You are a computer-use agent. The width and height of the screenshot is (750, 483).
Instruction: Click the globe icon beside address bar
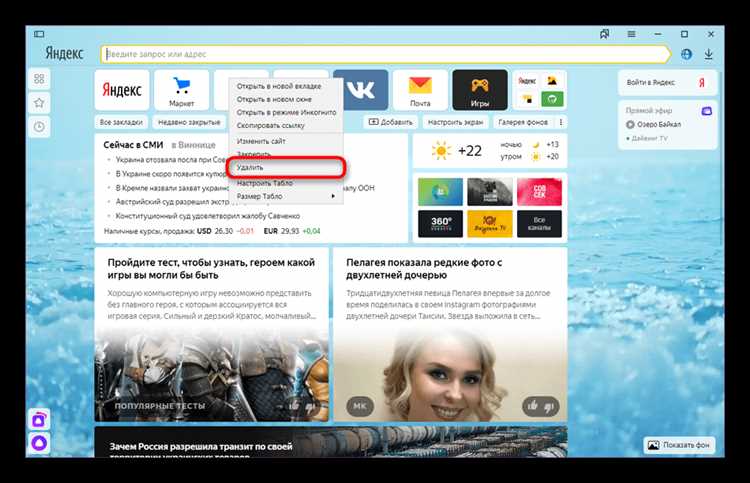click(x=687, y=54)
